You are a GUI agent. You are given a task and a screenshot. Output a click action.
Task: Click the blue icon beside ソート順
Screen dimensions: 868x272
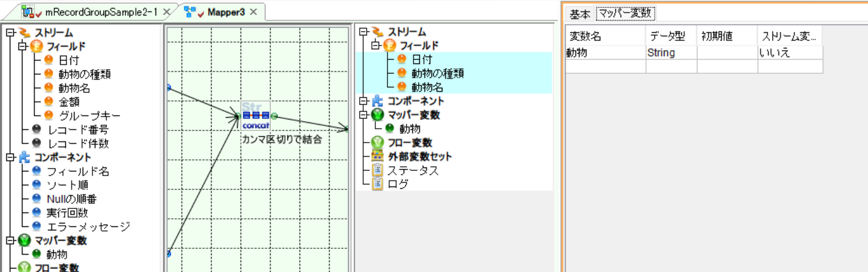[37, 185]
